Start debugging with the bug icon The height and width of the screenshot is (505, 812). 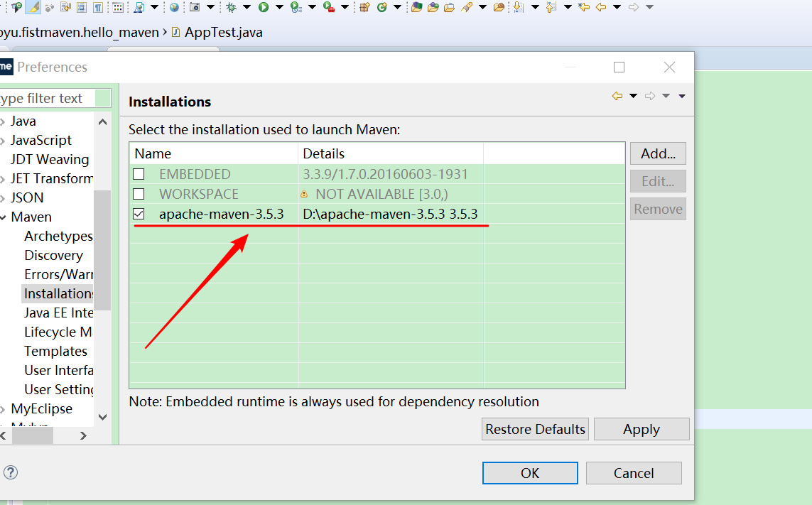click(x=231, y=7)
